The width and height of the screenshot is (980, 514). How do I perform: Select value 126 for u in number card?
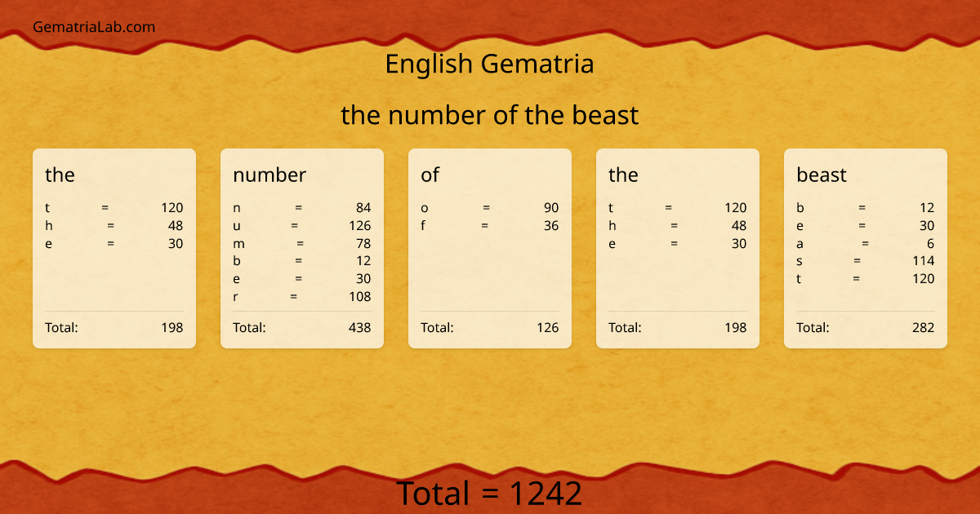(x=359, y=226)
